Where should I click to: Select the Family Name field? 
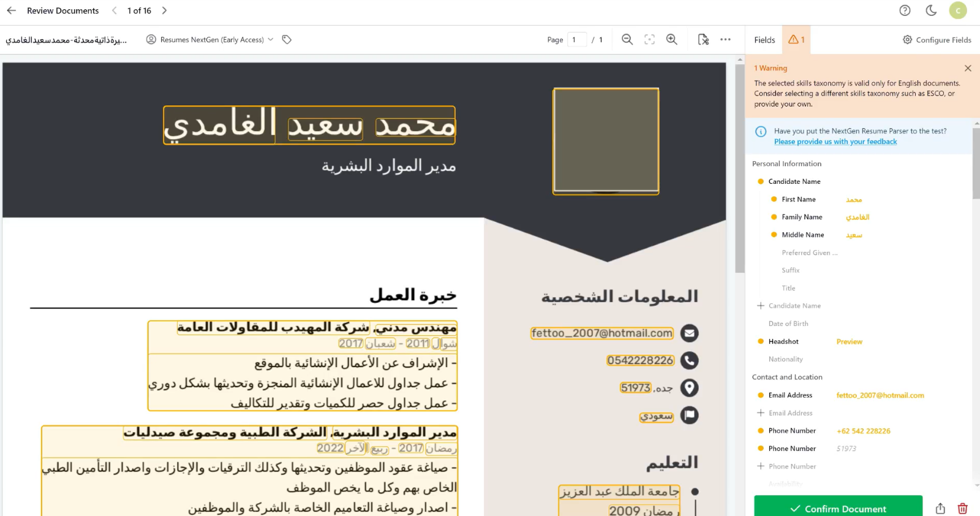pos(802,217)
